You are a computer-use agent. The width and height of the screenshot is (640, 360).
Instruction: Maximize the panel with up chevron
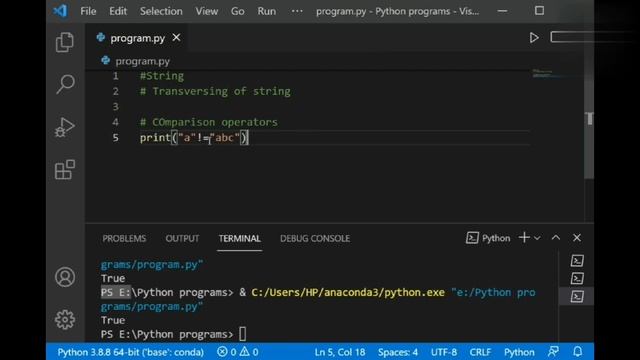tap(556, 238)
